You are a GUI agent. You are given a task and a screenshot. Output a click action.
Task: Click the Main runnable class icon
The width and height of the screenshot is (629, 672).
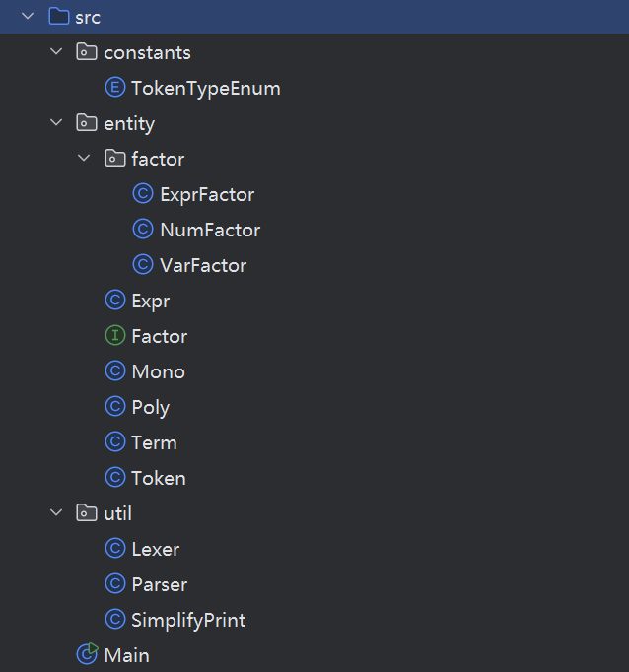88,655
